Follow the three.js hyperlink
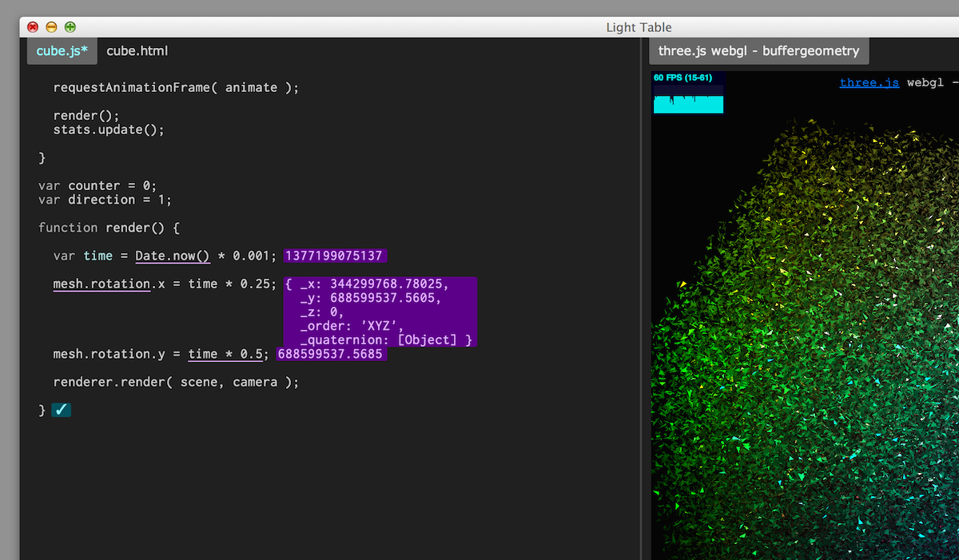The image size is (959, 560). (x=869, y=82)
